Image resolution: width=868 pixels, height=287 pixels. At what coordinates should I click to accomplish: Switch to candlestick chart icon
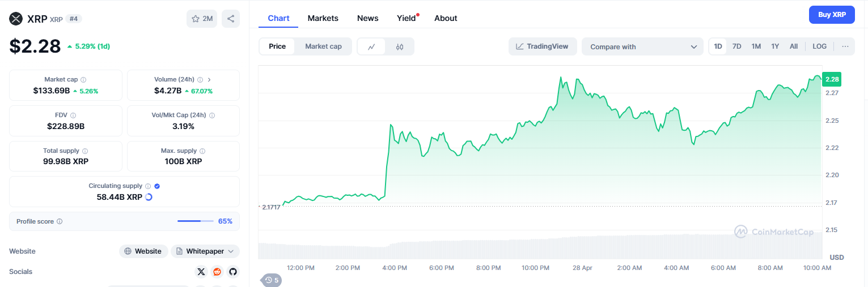400,46
